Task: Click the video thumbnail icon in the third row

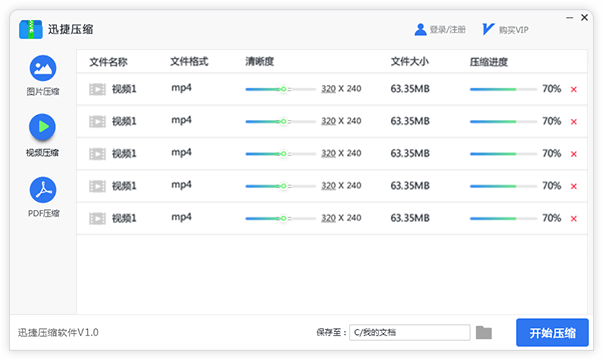Action: click(97, 154)
